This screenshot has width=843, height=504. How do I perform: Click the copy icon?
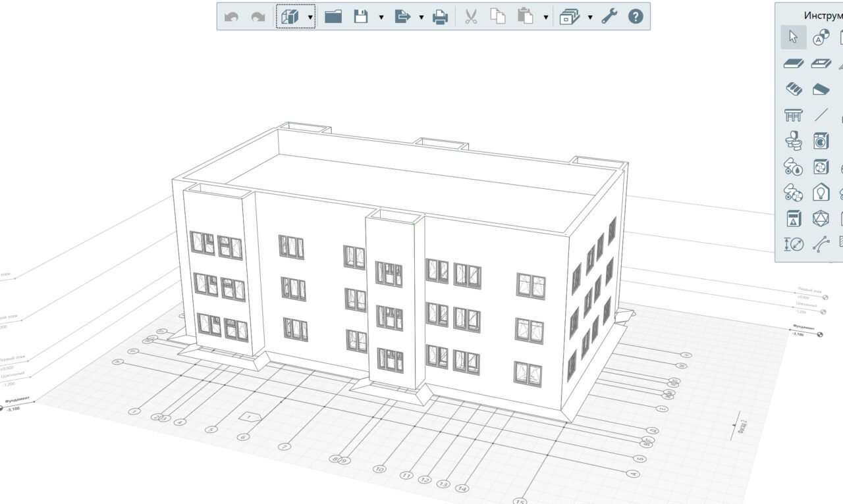[x=499, y=17]
